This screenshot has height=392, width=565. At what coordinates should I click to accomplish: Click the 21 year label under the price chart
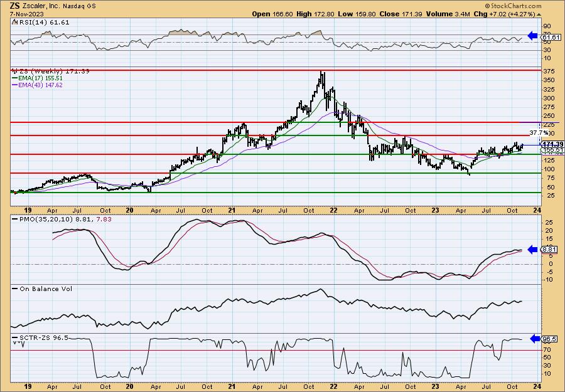click(x=232, y=211)
